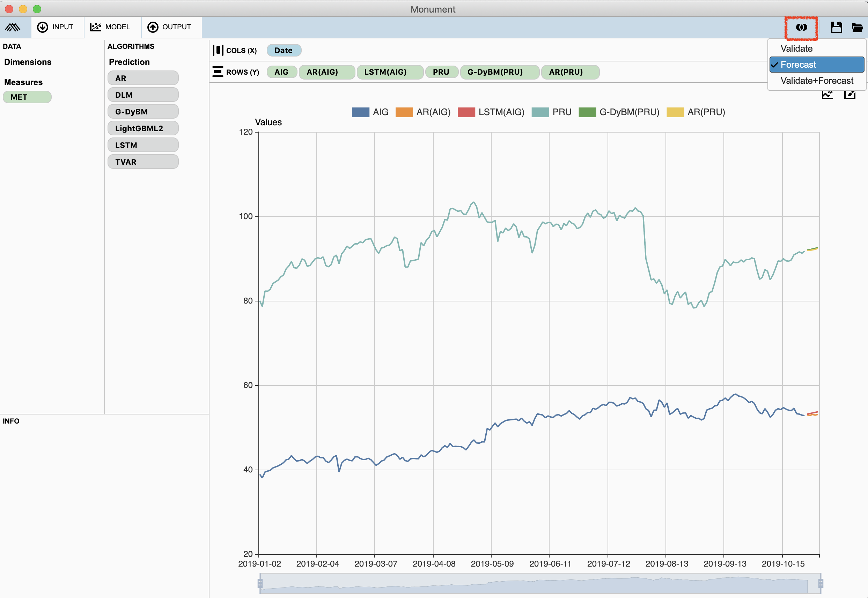Choose Forecast from the dropdown
868x598 pixels.
817,65
